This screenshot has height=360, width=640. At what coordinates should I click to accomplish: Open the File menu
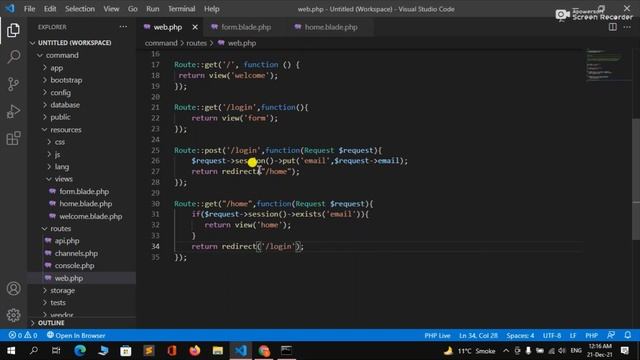(29, 9)
